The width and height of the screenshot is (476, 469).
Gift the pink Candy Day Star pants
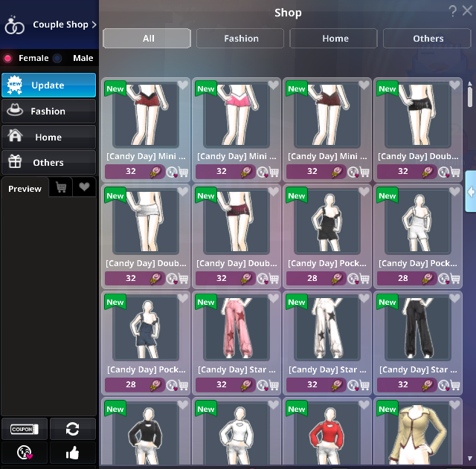pyautogui.click(x=263, y=385)
